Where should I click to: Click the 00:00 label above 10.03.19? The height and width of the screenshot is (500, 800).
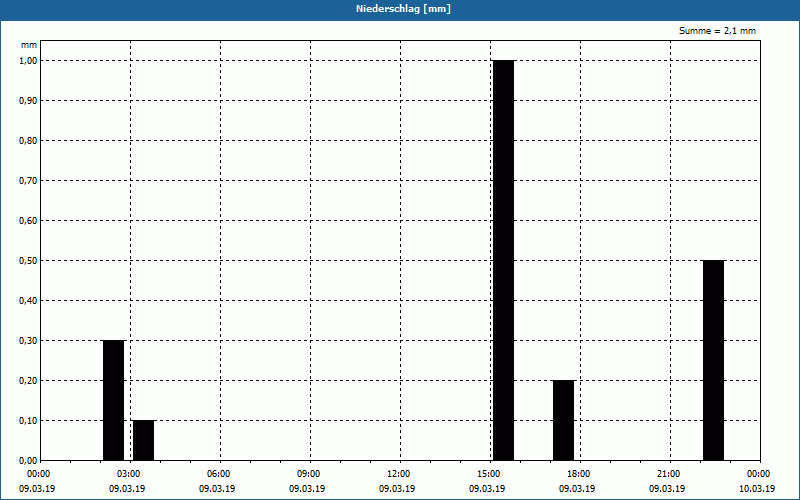tap(758, 474)
